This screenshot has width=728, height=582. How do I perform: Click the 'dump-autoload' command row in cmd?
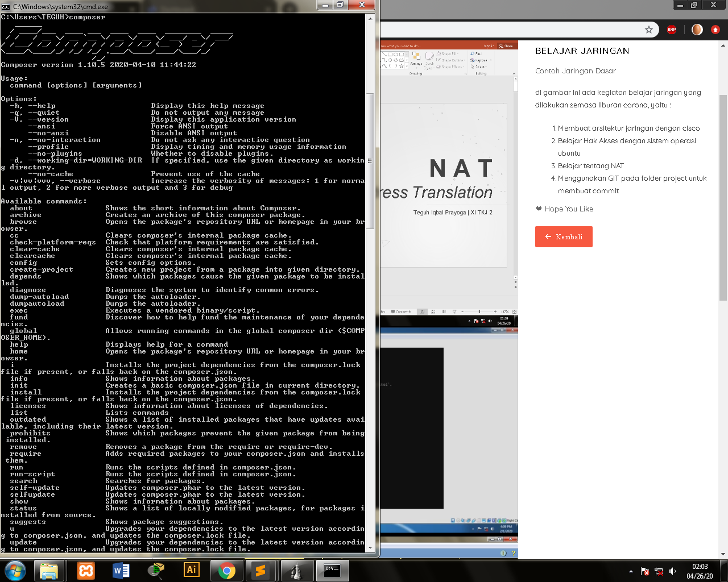pos(105,297)
